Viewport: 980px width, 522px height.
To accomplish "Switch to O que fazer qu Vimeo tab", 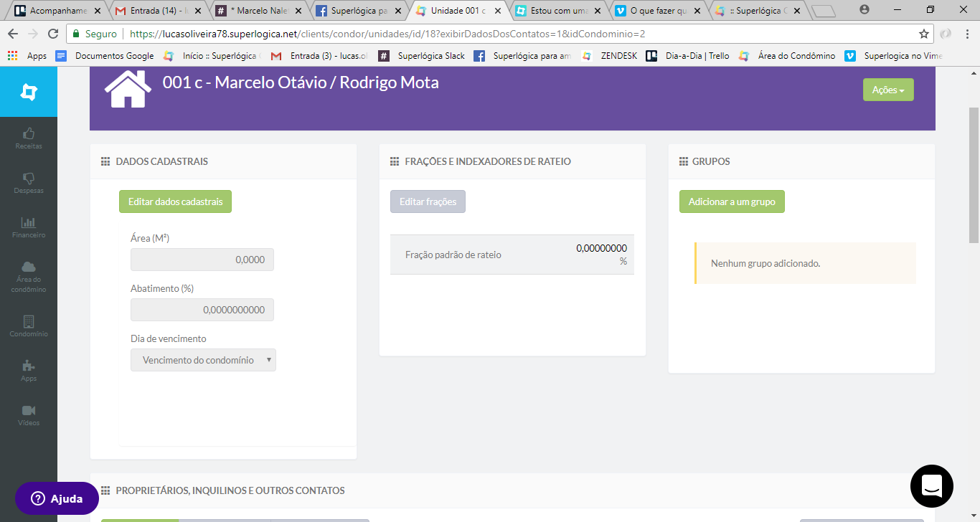I will point(658,11).
